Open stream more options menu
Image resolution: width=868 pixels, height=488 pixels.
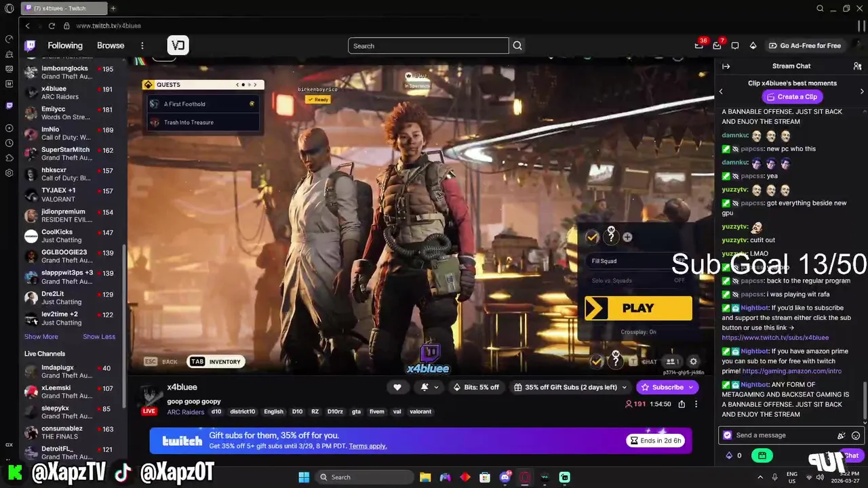[x=696, y=404]
